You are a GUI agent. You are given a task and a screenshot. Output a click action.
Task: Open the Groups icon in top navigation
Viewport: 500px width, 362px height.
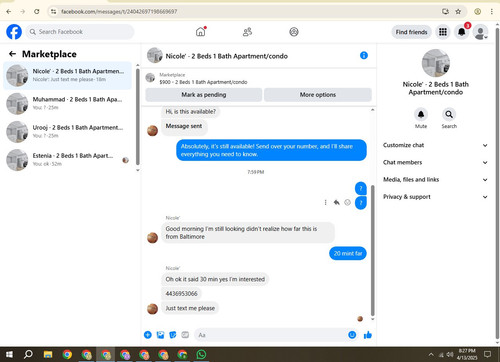(294, 32)
